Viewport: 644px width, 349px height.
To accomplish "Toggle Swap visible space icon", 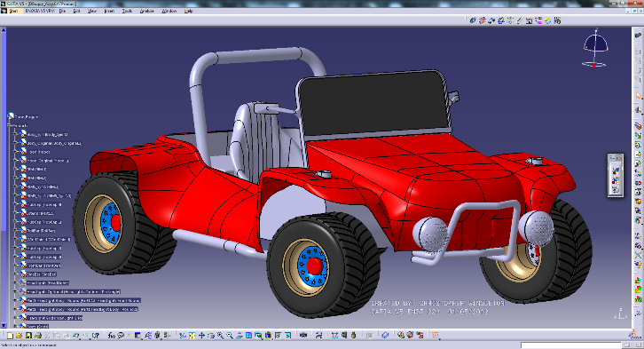I will pyautogui.click(x=287, y=336).
